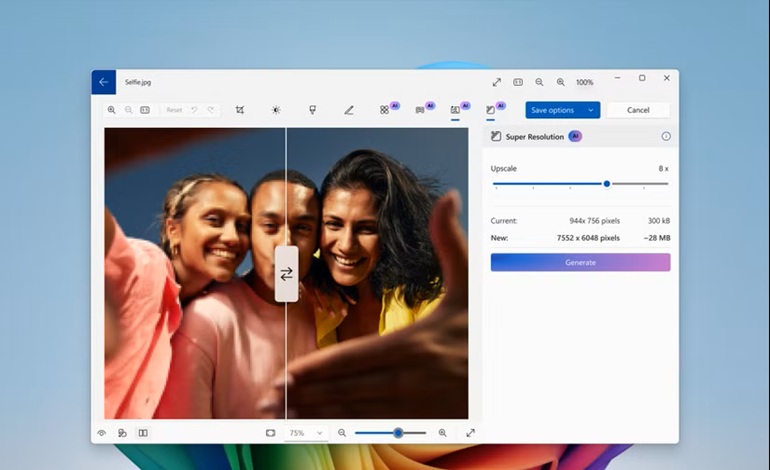Click the layers icon next to the eye
The width and height of the screenshot is (770, 470).
pos(122,433)
